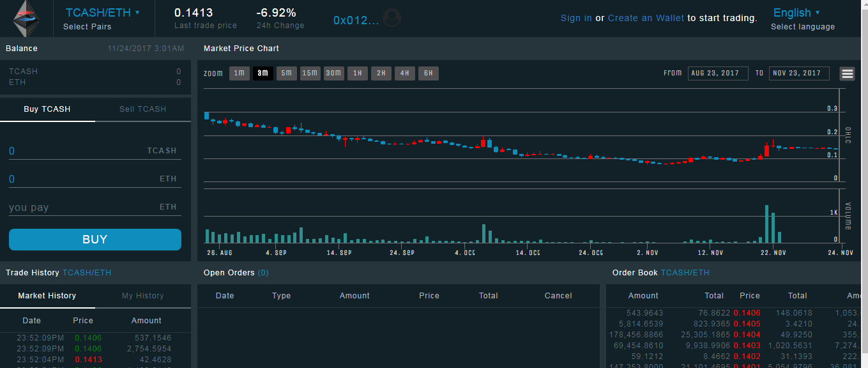Screen dimensions: 868x368
Task: Open the My History tab
Action: [x=142, y=296]
